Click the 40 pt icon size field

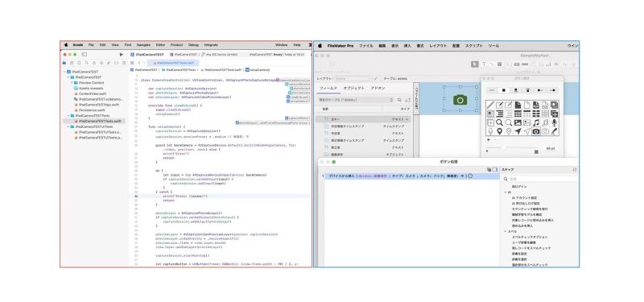pyautogui.click(x=550, y=148)
